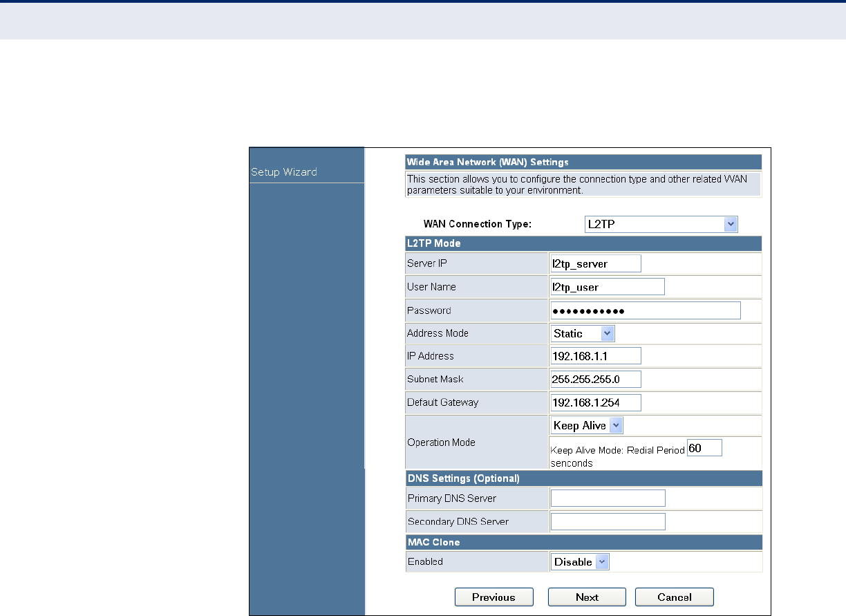Click the 'Address Mode' row label
Viewport: 846px width, 616px height.
438,333
